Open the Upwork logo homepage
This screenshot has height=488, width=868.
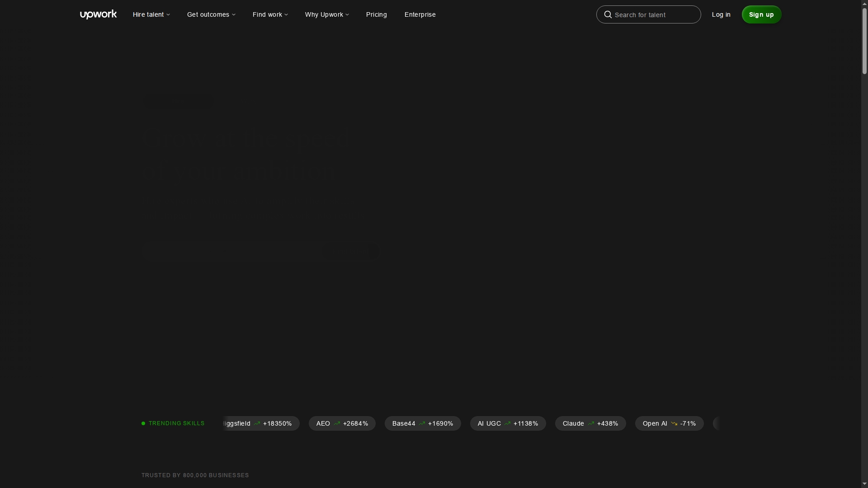(x=98, y=14)
